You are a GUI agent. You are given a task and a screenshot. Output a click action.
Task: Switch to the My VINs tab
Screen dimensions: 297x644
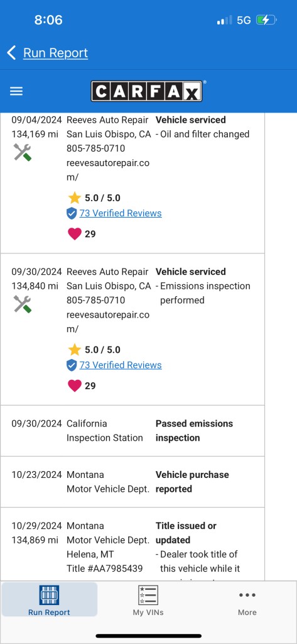pyautogui.click(x=148, y=599)
